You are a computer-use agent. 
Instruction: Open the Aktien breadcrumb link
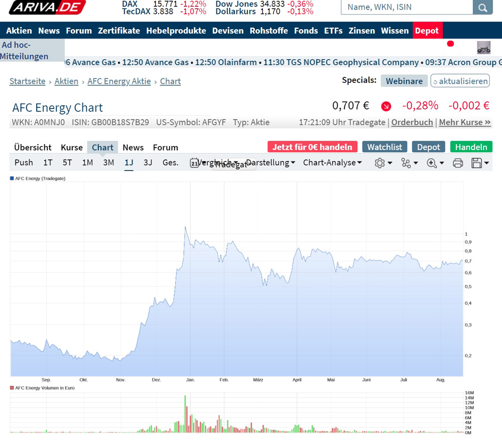click(x=66, y=81)
